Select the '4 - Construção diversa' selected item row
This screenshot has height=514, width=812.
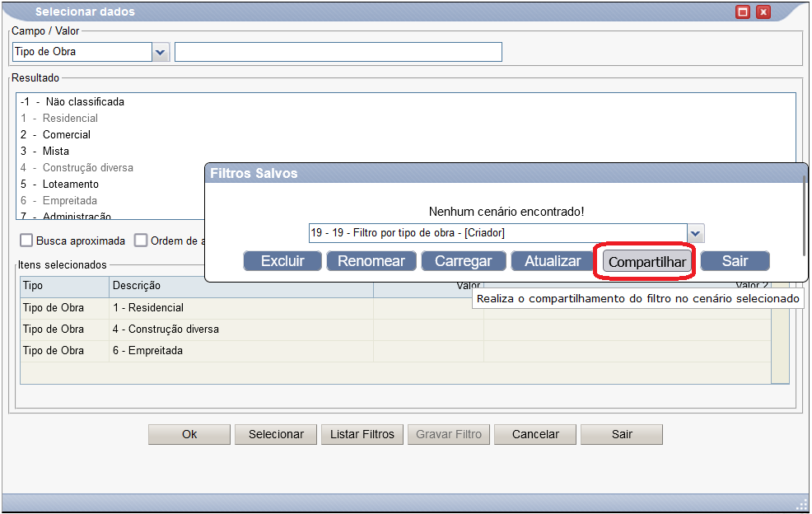[395, 329]
